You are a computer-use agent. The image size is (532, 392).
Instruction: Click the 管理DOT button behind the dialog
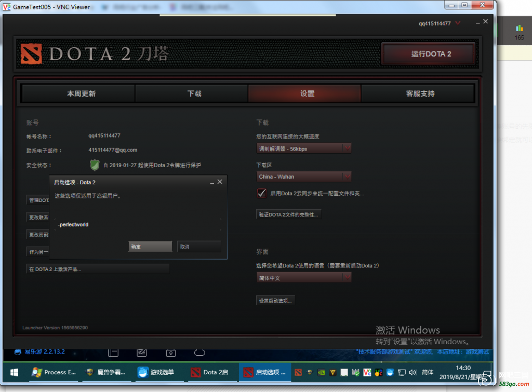(38, 200)
